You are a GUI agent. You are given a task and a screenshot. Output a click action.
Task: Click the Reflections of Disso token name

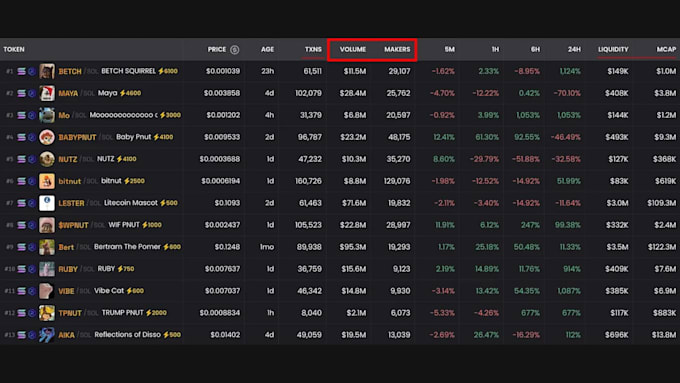pos(128,334)
